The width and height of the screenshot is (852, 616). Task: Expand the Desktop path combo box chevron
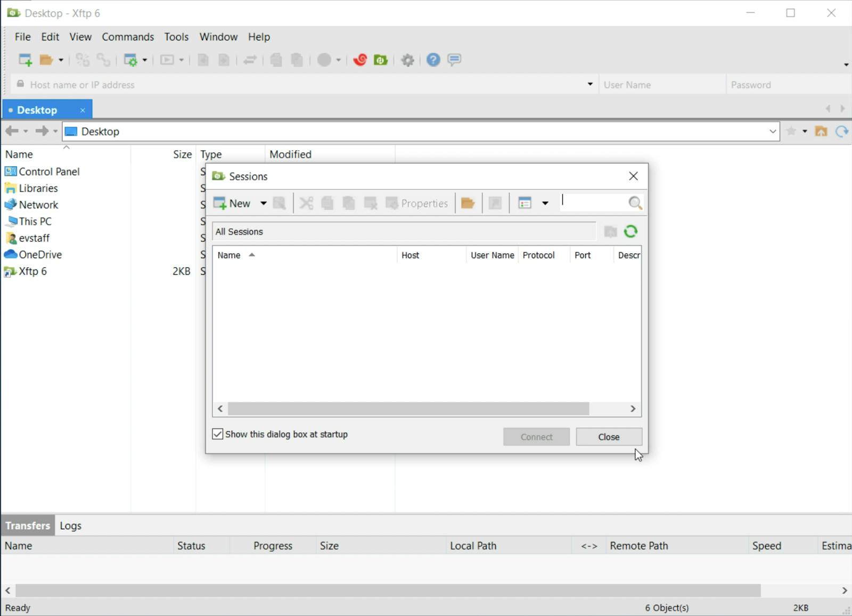[773, 132]
